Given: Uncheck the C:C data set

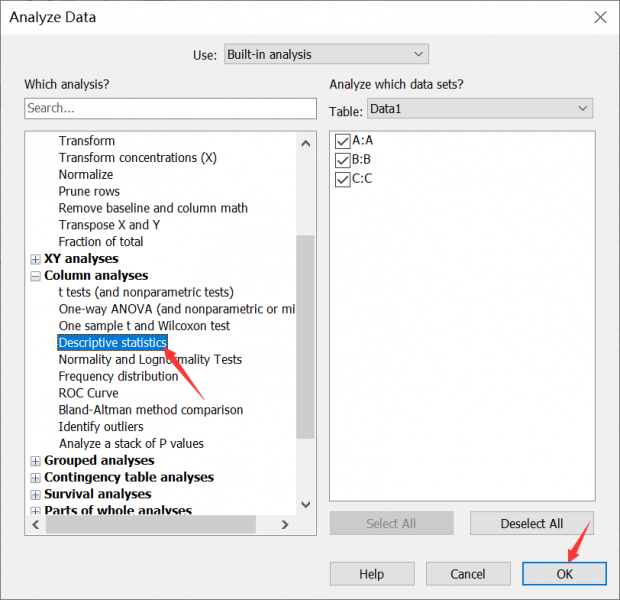Looking at the screenshot, I should (x=342, y=179).
